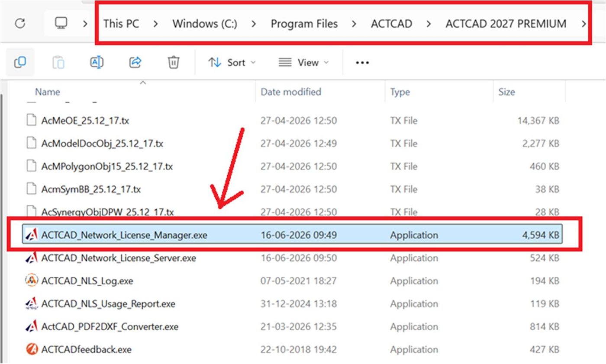This screenshot has width=606, height=364.
Task: Expand chevron after ACTCAD 2027 PREMIUM breadcrumb
Action: coord(583,24)
